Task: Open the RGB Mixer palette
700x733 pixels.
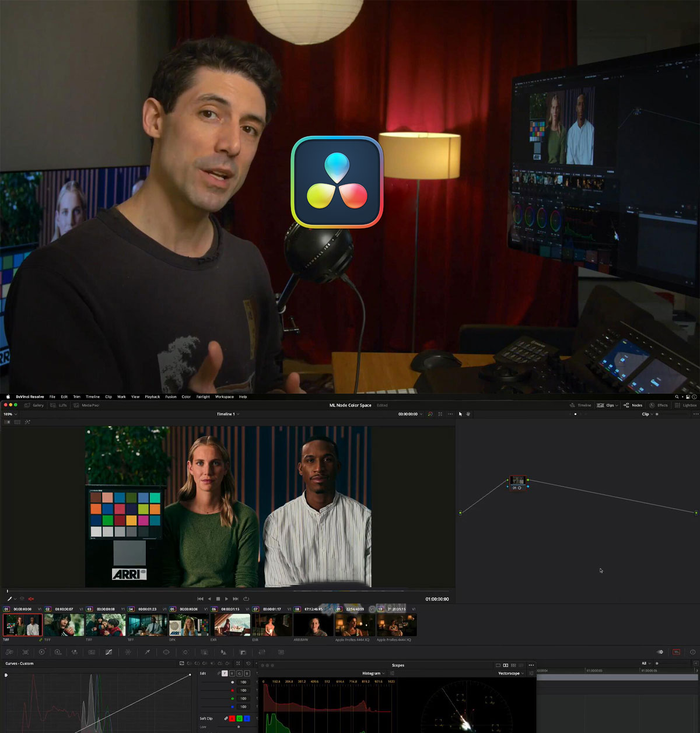Action: [75, 652]
